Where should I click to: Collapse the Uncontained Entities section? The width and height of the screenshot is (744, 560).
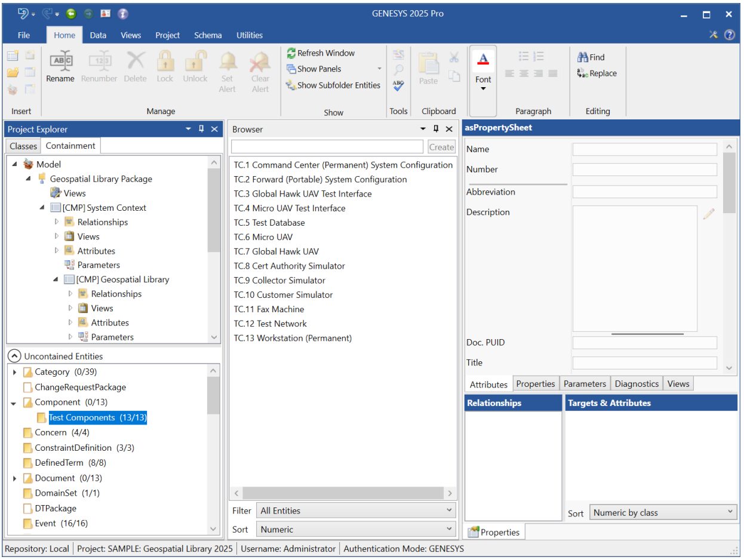pos(14,356)
